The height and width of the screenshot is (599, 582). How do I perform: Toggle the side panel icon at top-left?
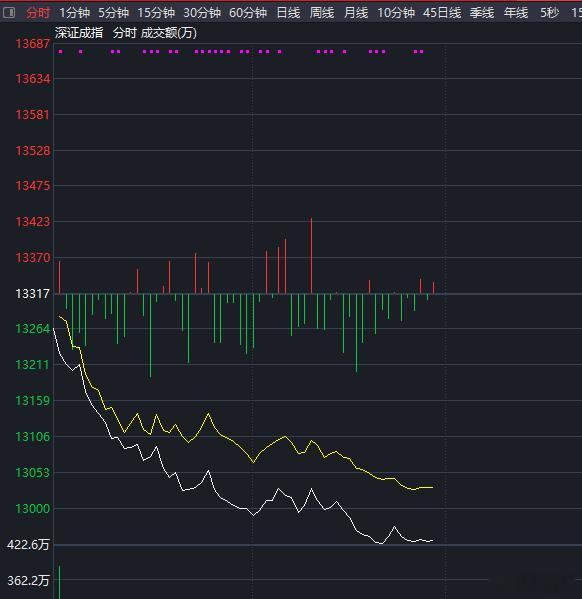pos(9,13)
